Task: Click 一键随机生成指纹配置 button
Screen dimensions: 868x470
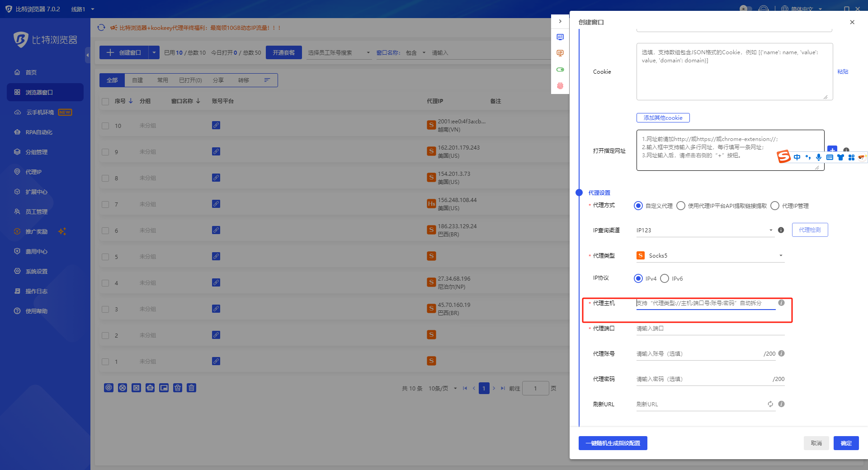Action: 613,443
